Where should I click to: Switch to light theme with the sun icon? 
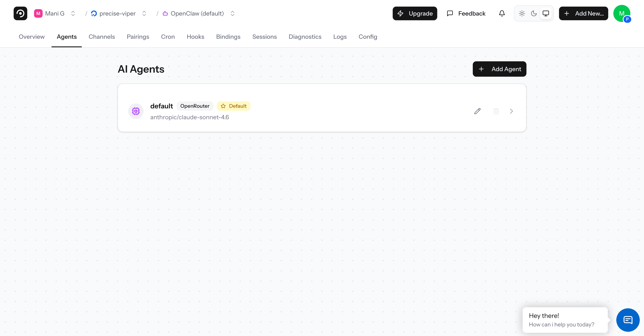(x=522, y=13)
